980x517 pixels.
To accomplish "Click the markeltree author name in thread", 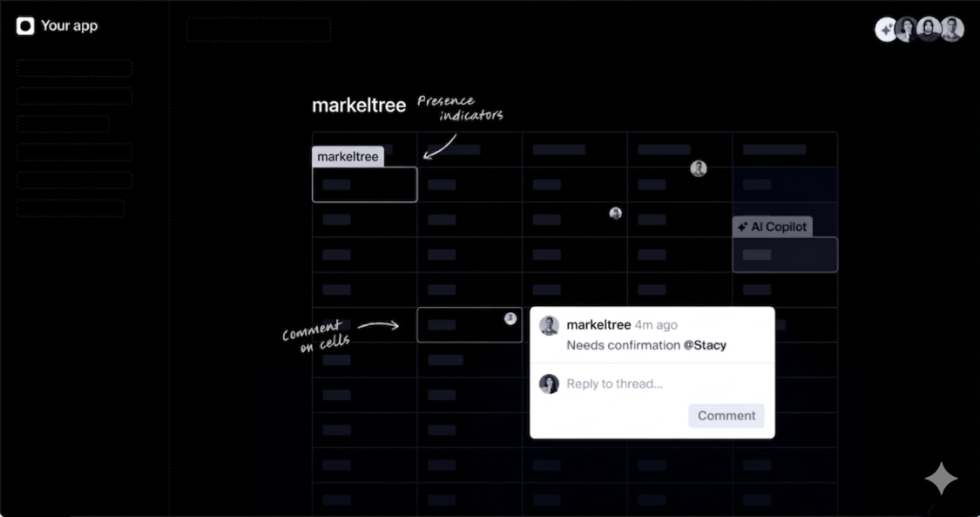I will click(598, 325).
